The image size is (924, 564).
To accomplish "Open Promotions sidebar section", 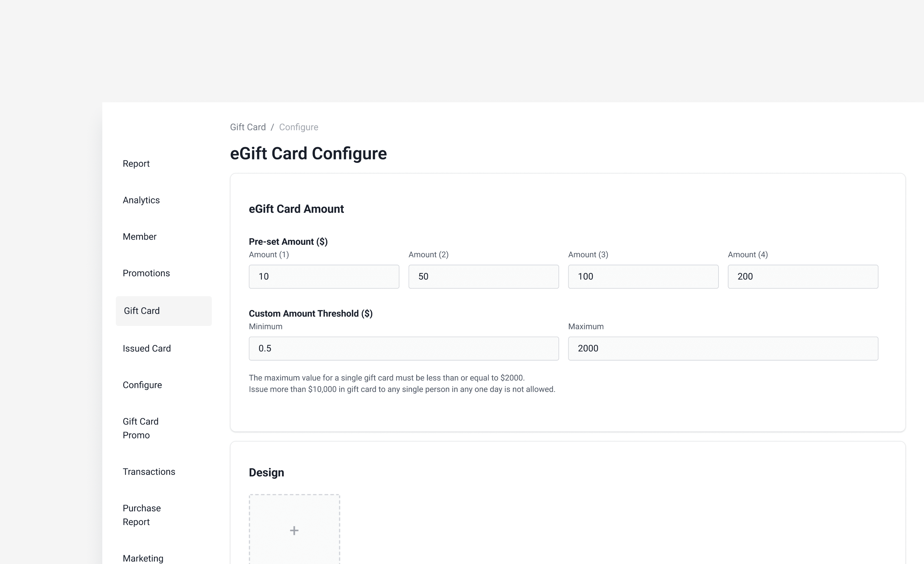I will pyautogui.click(x=146, y=273).
